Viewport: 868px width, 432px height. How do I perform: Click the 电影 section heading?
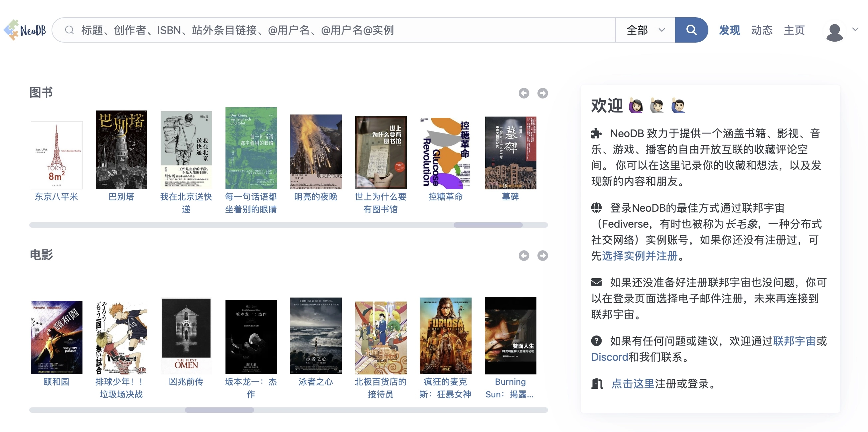[41, 255]
